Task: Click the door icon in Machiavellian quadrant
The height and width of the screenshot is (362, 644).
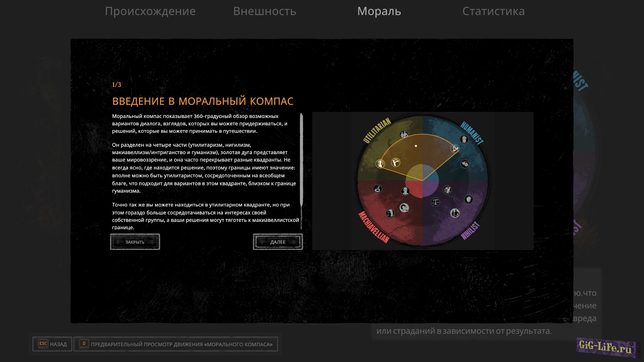Action: pos(390,213)
